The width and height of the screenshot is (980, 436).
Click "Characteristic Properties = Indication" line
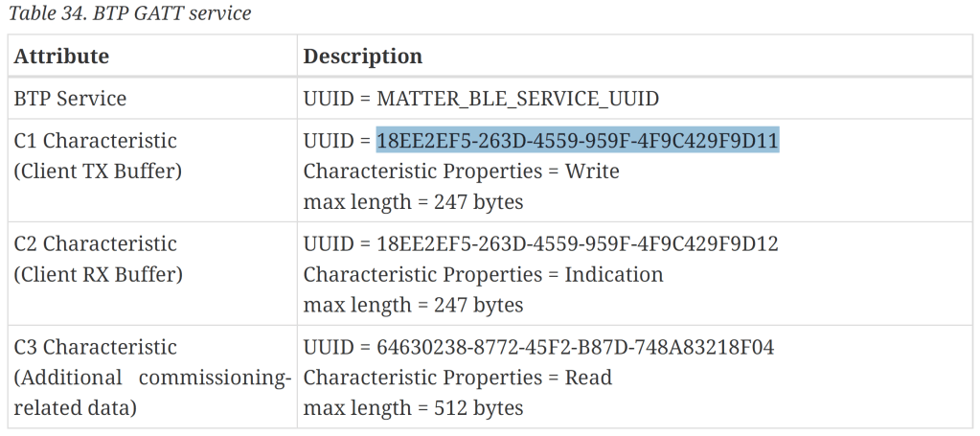point(483,275)
